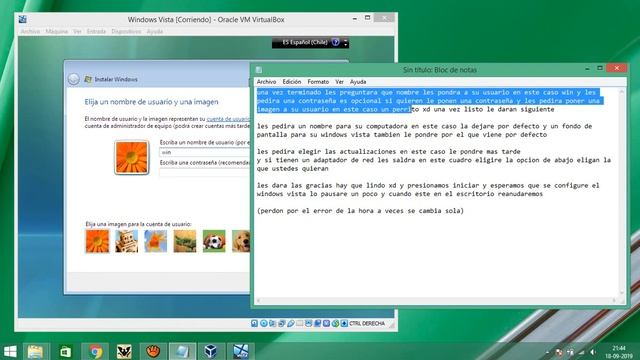This screenshot has height=360, width=640.
Task: Click the Notepad window title icon
Action: pyautogui.click(x=259, y=70)
